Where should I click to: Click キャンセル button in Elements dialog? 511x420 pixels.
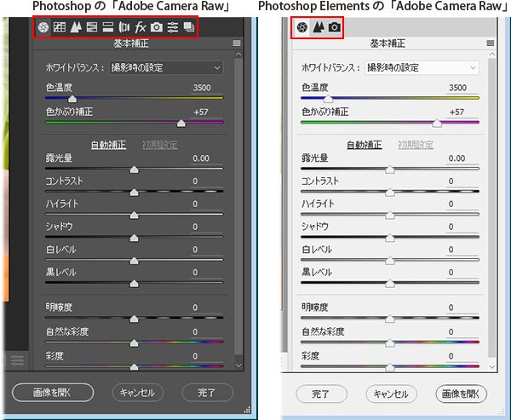coord(392,394)
